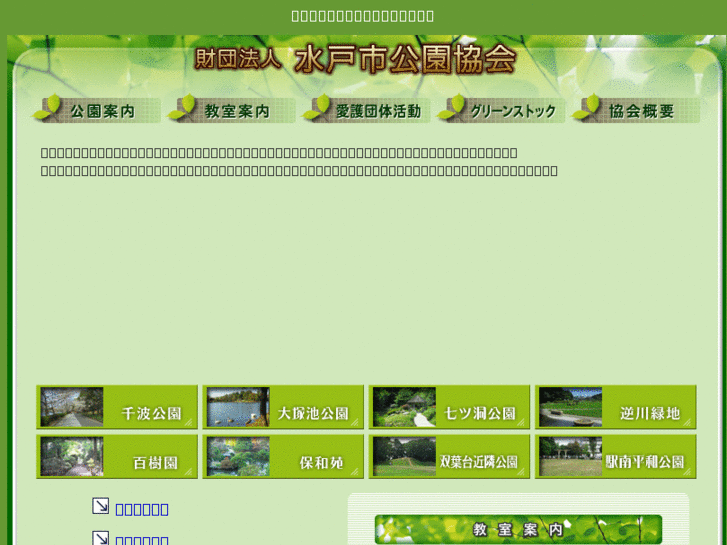
Task: Open the 百樹園 park button
Action: (x=117, y=456)
